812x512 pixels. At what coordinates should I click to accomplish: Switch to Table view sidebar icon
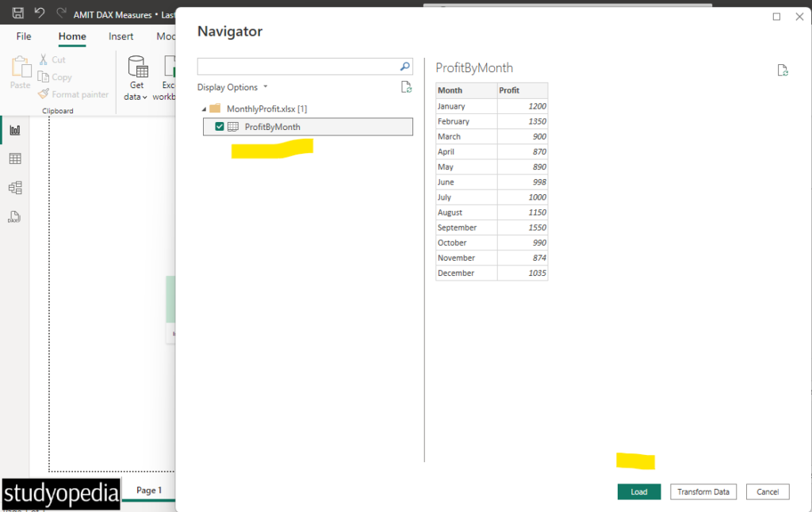click(x=15, y=159)
